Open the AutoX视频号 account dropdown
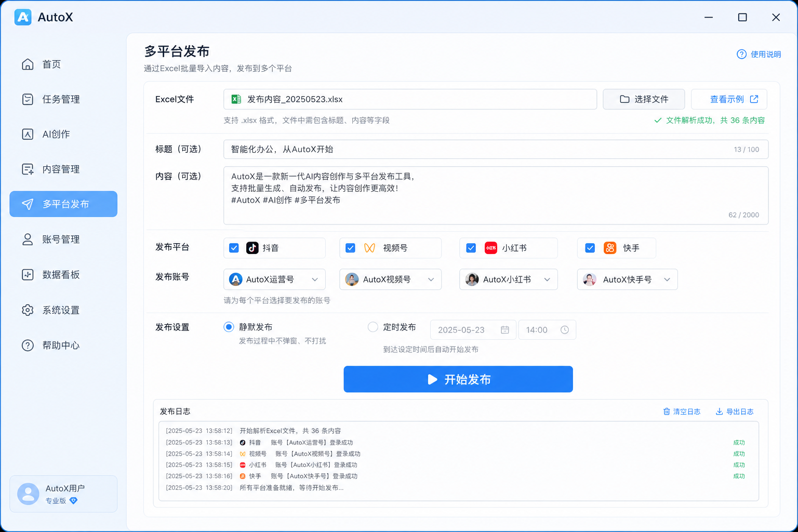 pos(390,280)
